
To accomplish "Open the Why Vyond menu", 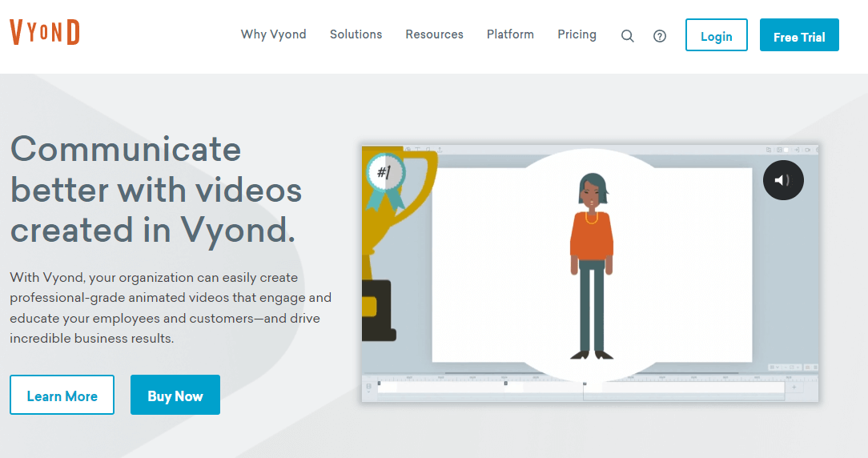I will (274, 34).
